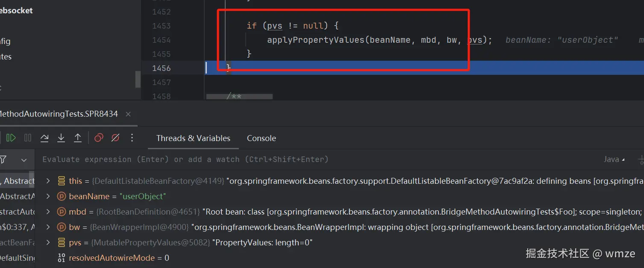Click the gutter at line 1454
644x268 pixels.
(162, 40)
